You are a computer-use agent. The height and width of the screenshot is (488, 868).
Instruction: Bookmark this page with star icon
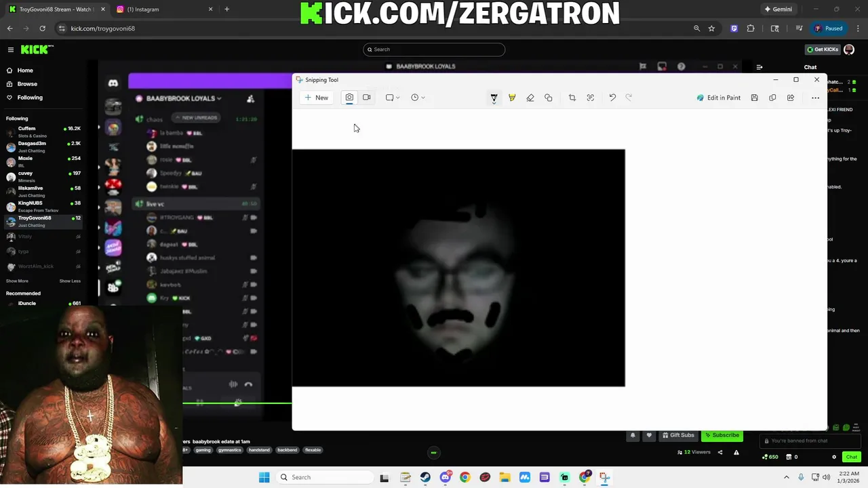pyautogui.click(x=711, y=28)
